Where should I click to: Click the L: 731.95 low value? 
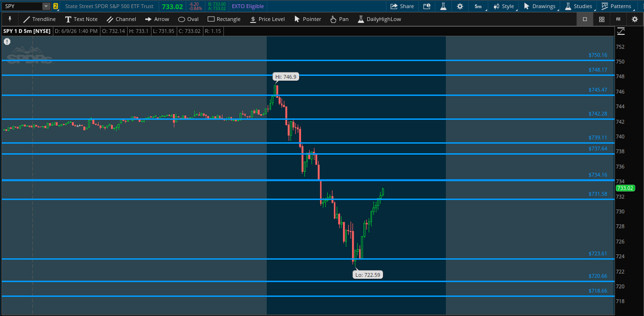(x=164, y=31)
